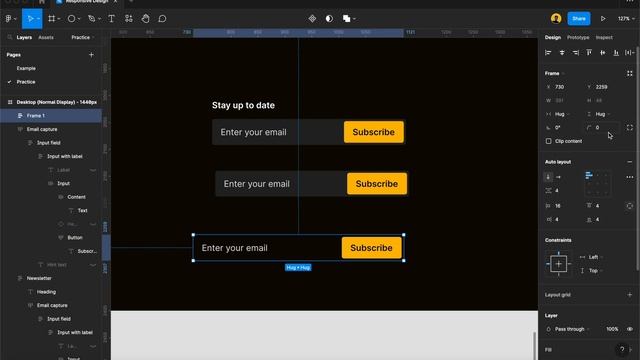This screenshot has height=360, width=640.
Task: Switch to the Prototype tab
Action: [578, 37]
